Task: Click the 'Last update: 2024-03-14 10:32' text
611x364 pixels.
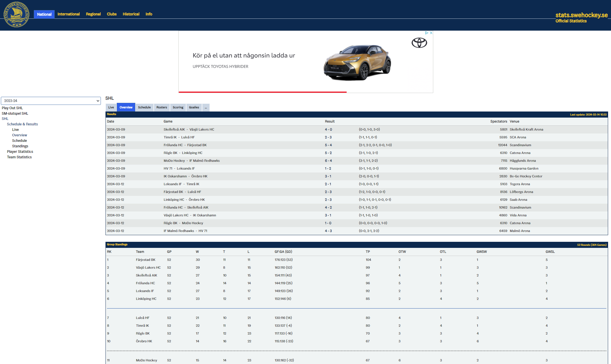Action: [x=588, y=115]
